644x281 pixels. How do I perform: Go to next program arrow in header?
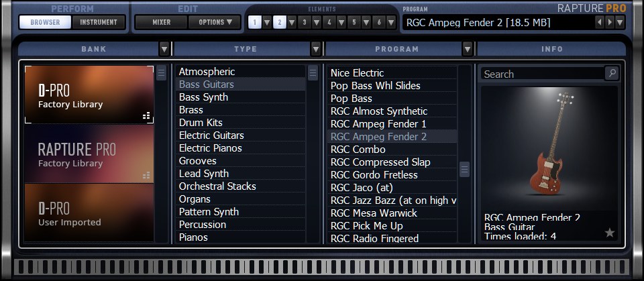[x=610, y=22]
